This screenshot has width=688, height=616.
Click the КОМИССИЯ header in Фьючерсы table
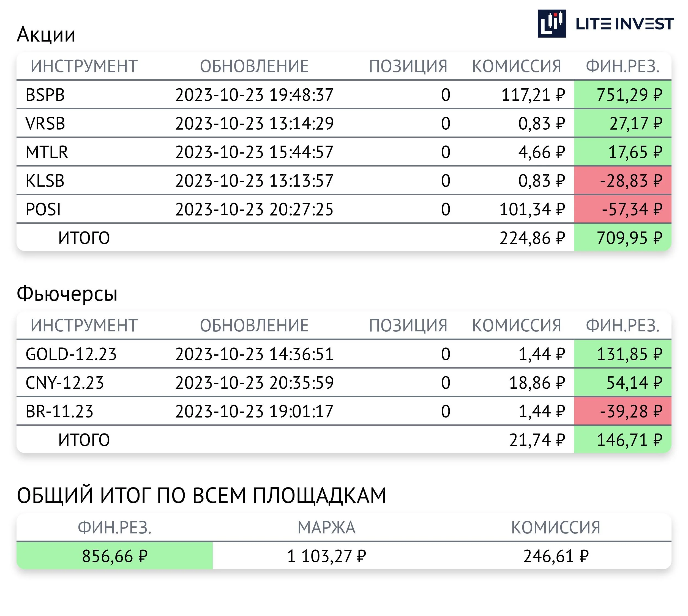pyautogui.click(x=517, y=325)
